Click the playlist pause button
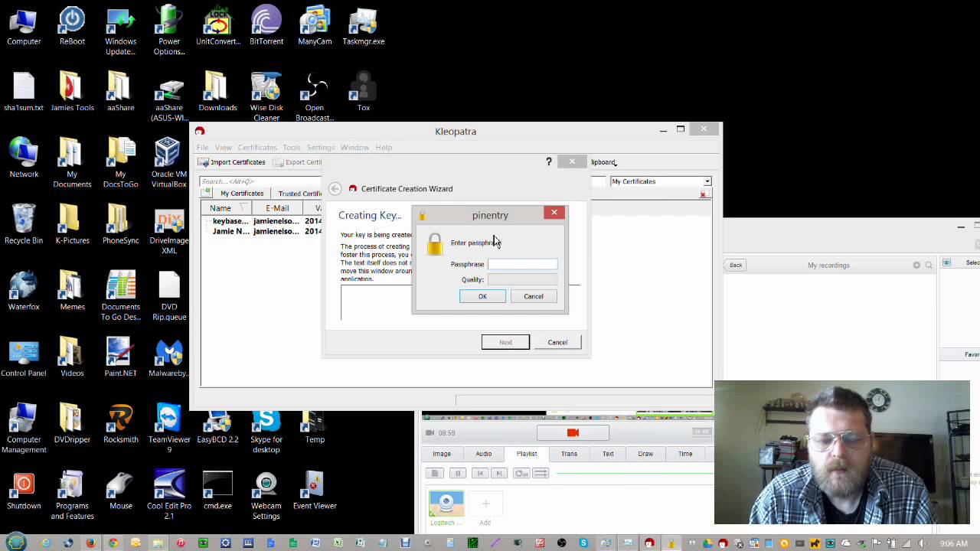This screenshot has height=551, width=980. click(x=458, y=474)
